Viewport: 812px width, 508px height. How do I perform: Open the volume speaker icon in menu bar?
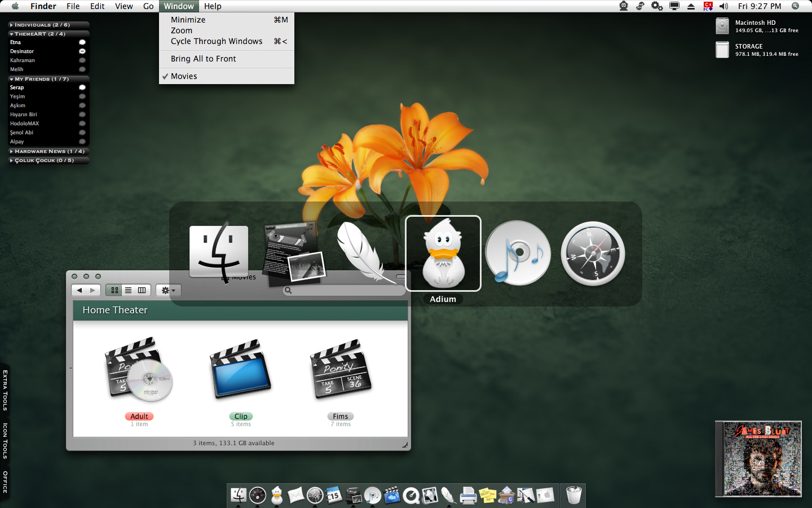click(x=724, y=6)
